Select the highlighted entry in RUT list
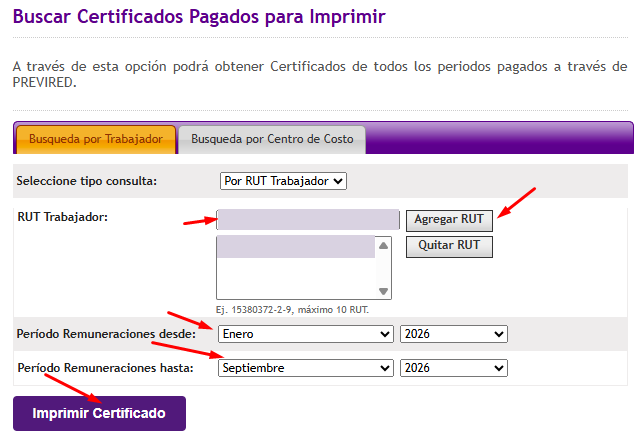 click(x=296, y=246)
